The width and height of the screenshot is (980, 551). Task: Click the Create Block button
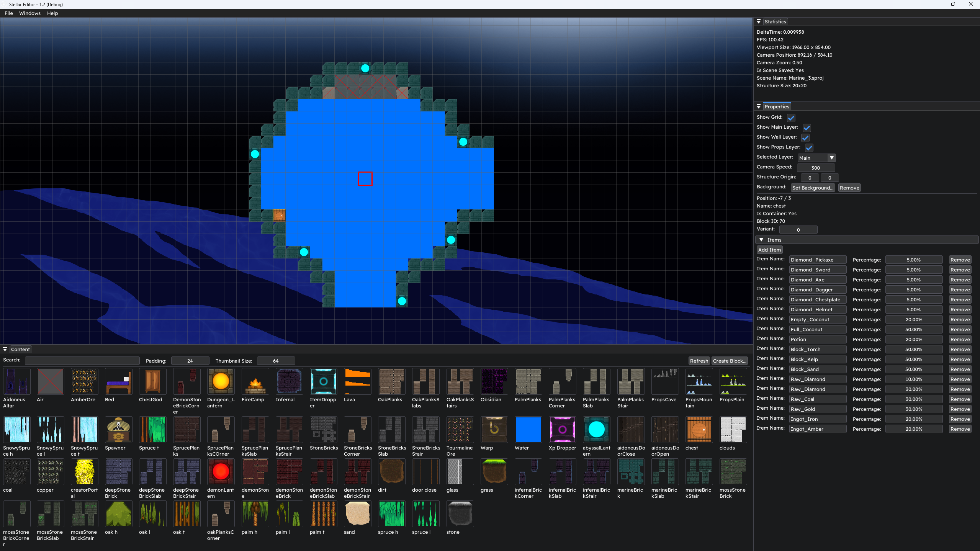[730, 361]
